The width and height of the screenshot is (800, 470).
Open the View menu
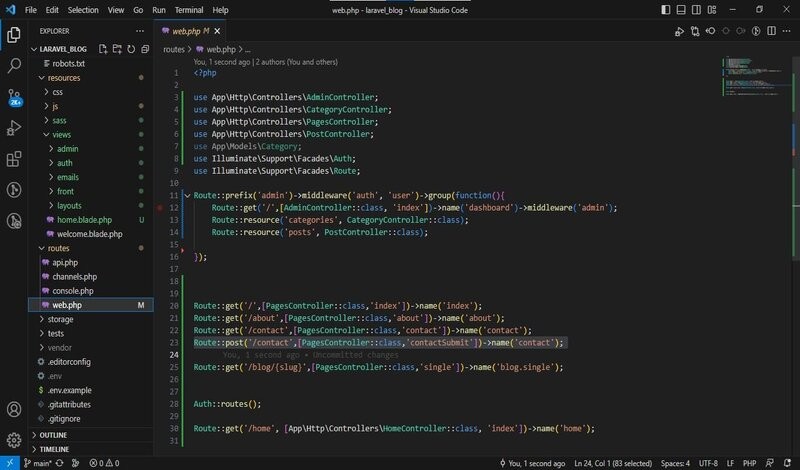click(x=116, y=10)
